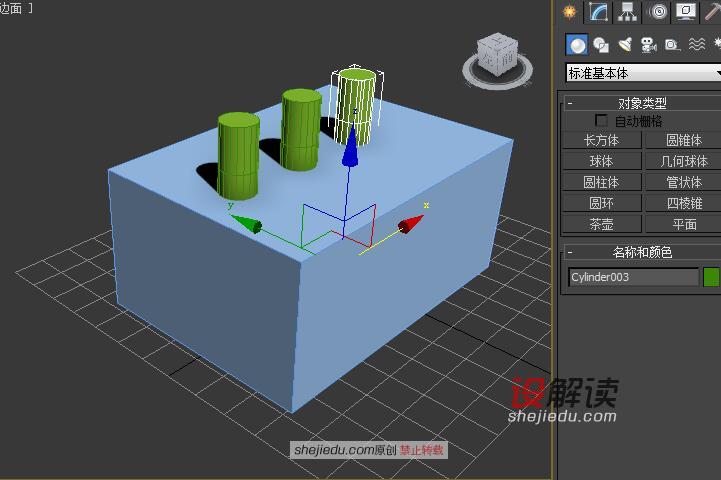The height and width of the screenshot is (480, 721).
Task: Click the 四棱锥 pyramid button
Action: click(x=684, y=203)
